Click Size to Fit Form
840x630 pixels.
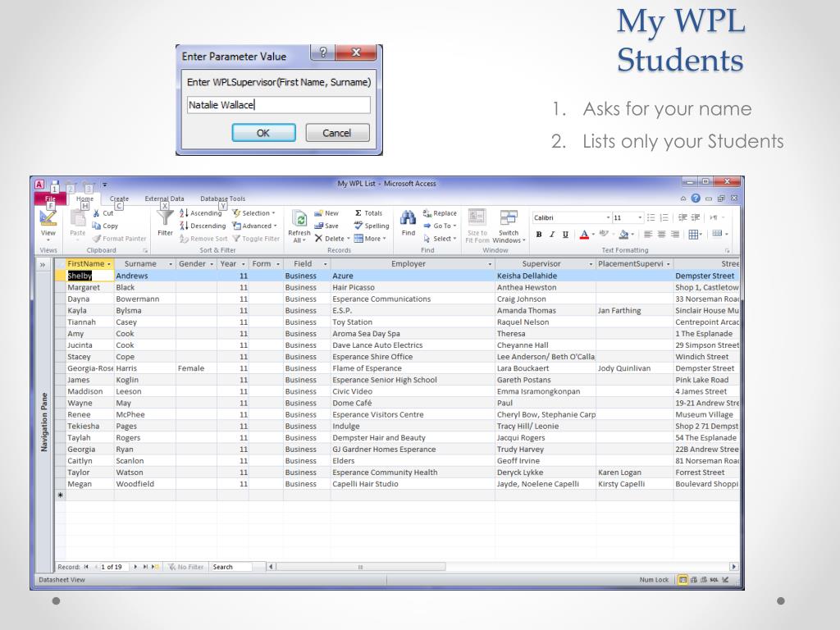tap(477, 226)
